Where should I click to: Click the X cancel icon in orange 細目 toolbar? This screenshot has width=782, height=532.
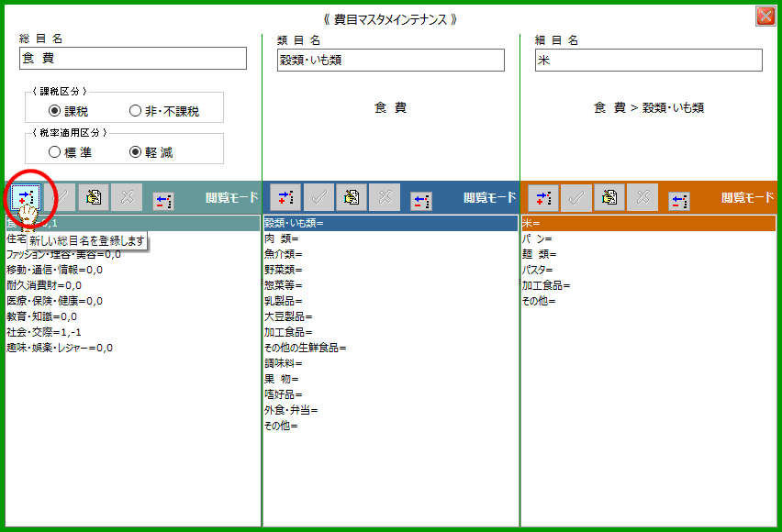click(x=642, y=197)
